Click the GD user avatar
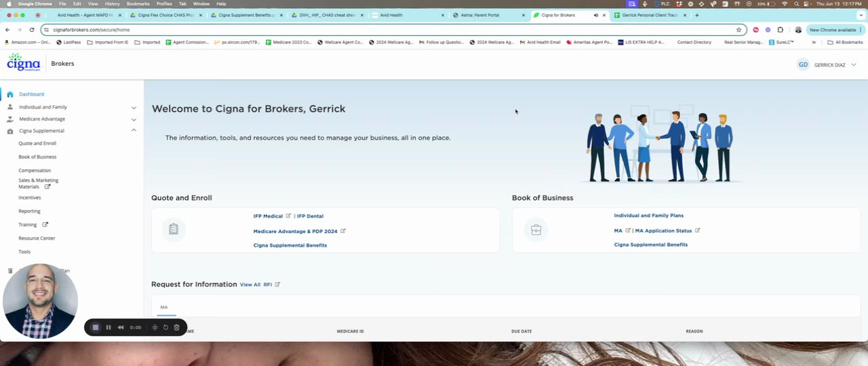868x366 pixels. (x=803, y=65)
